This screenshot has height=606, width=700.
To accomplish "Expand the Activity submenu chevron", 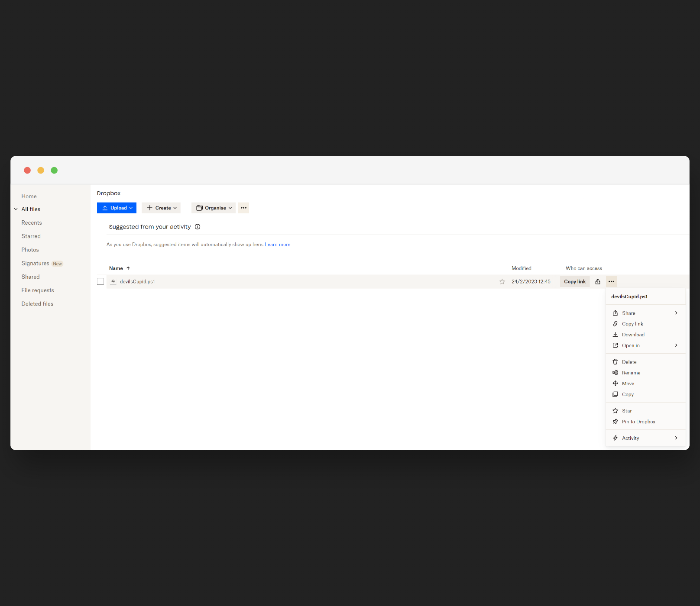I will coord(676,438).
